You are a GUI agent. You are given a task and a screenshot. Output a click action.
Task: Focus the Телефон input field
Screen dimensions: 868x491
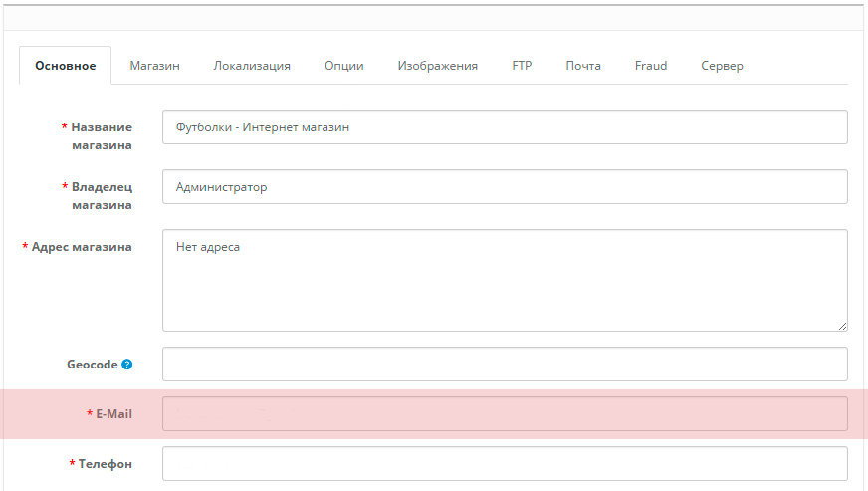(x=505, y=464)
